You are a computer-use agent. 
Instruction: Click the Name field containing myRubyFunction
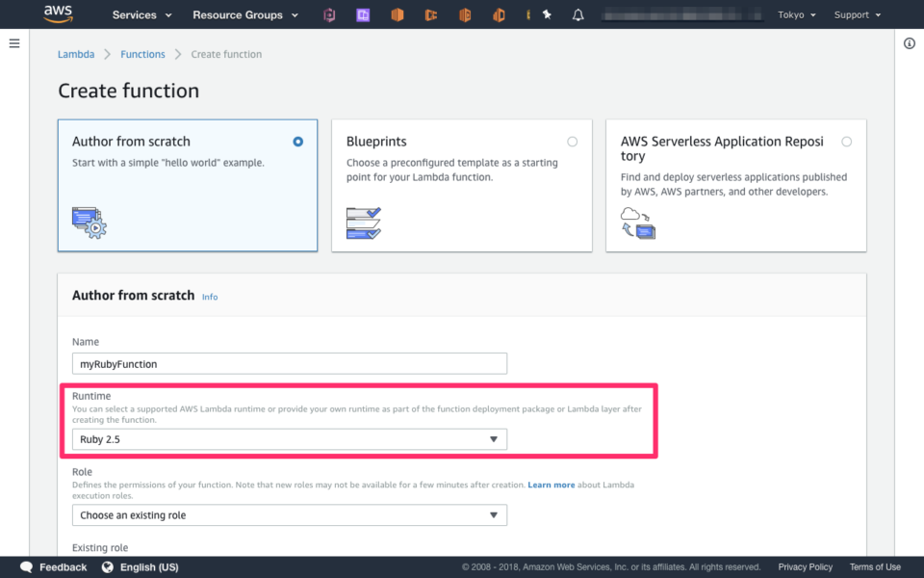(289, 363)
